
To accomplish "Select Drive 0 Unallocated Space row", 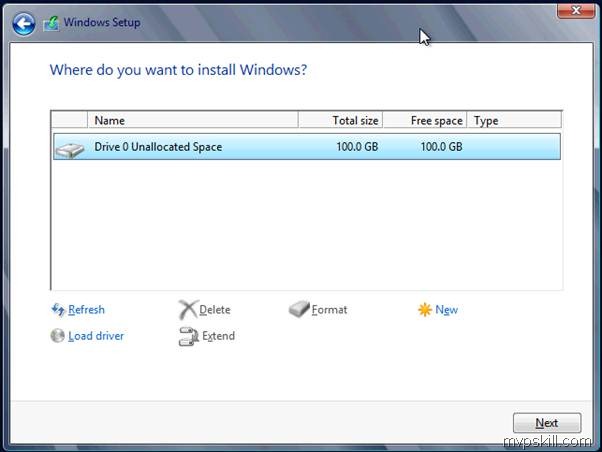I will click(x=307, y=147).
